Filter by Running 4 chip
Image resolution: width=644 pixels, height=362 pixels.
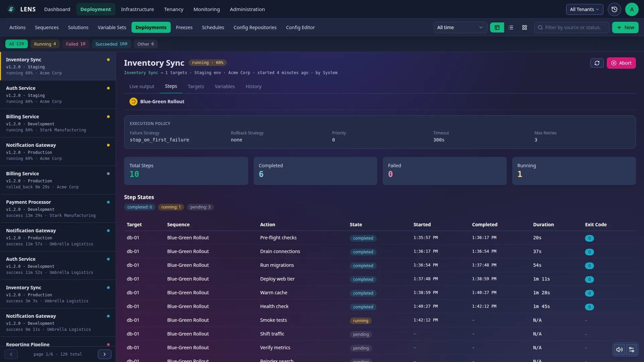tap(45, 44)
